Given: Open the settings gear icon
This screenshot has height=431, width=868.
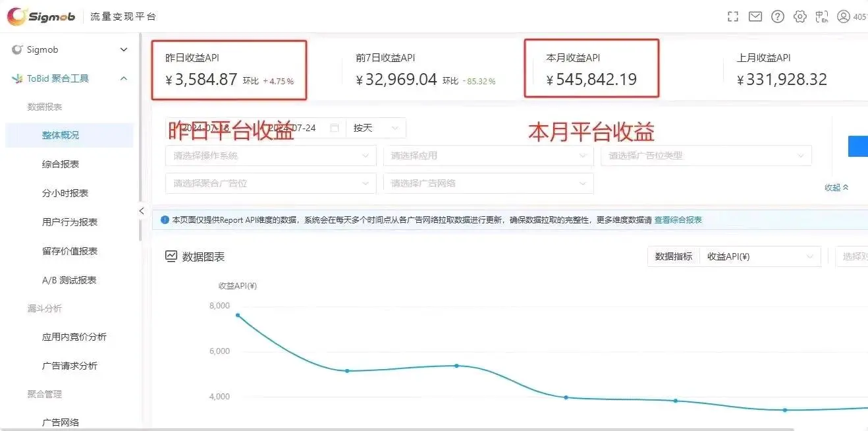Looking at the screenshot, I should tap(800, 16).
